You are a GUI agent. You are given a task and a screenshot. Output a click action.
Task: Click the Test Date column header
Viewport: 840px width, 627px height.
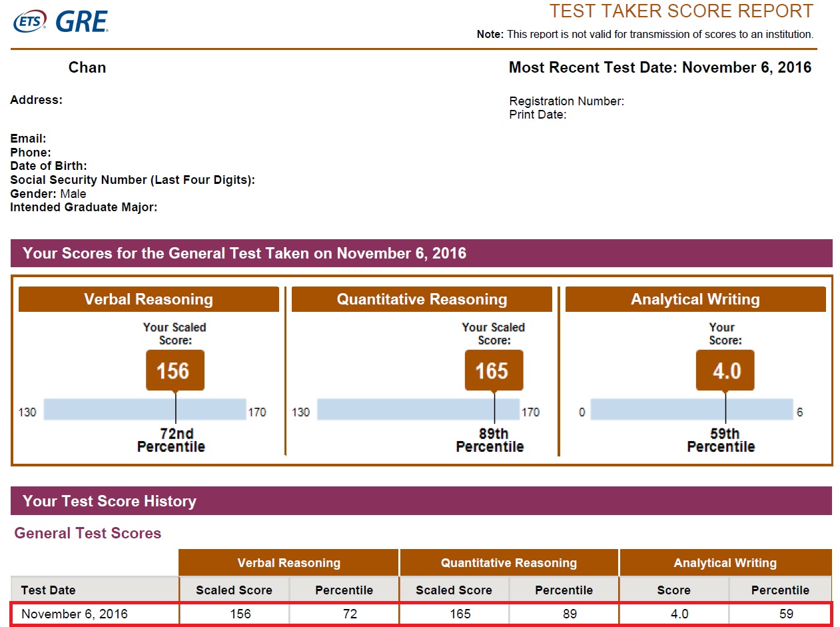[x=95, y=590]
